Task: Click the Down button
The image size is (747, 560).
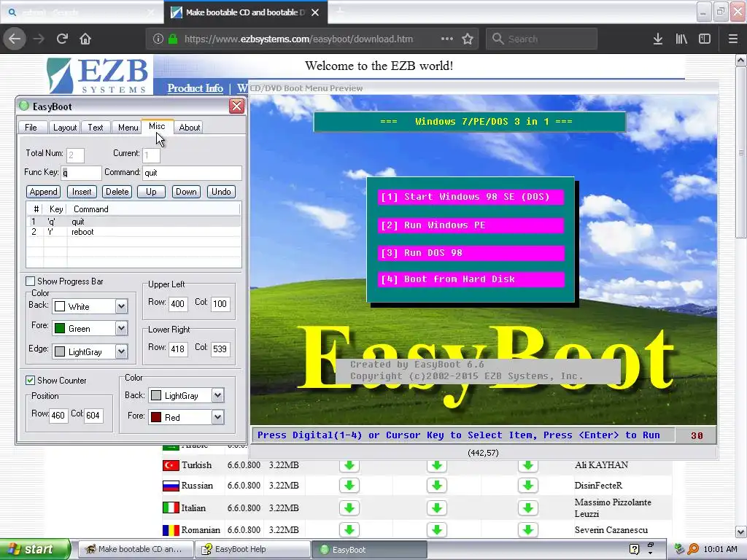Action: 186,192
